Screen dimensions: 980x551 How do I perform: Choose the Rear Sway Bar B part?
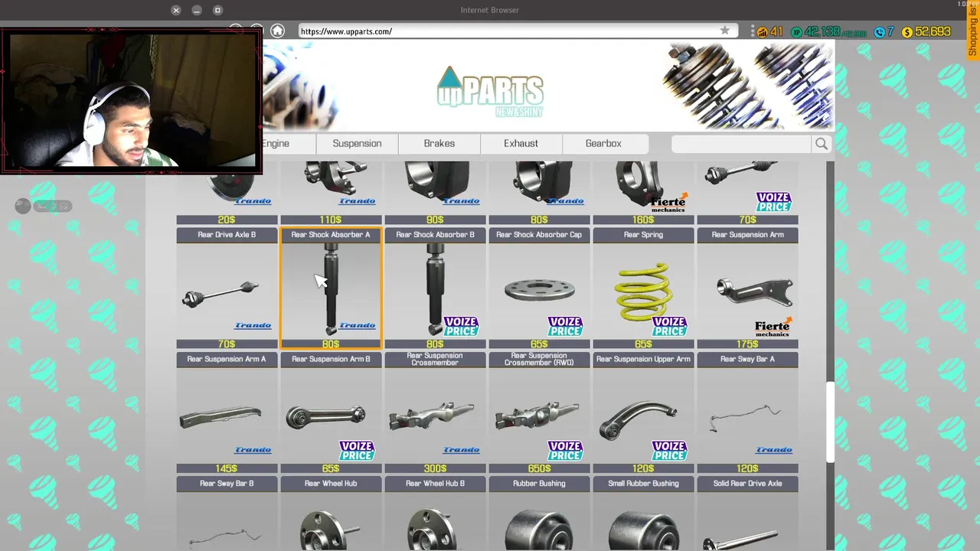tap(227, 514)
